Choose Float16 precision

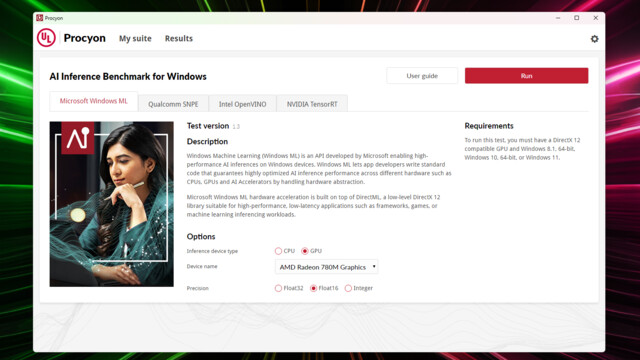313,288
